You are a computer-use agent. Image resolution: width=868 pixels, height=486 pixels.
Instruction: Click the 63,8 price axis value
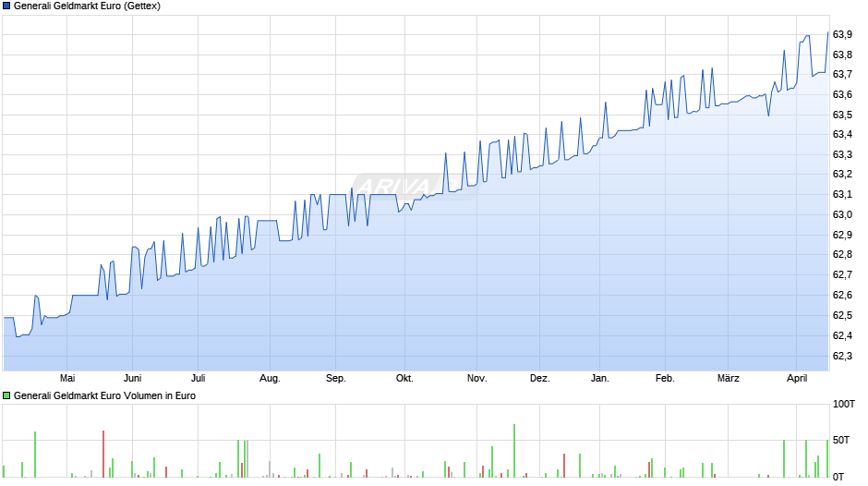pyautogui.click(x=842, y=55)
